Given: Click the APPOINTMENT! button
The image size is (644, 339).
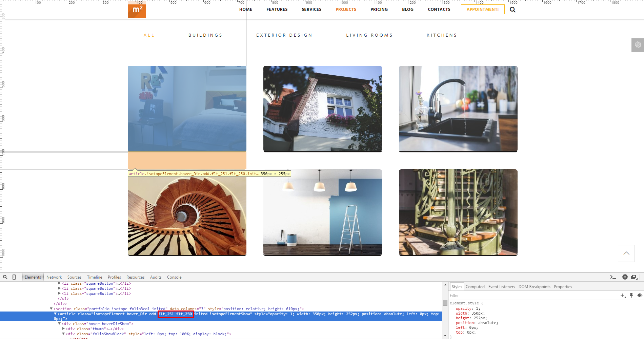Looking at the screenshot, I should coord(482,10).
